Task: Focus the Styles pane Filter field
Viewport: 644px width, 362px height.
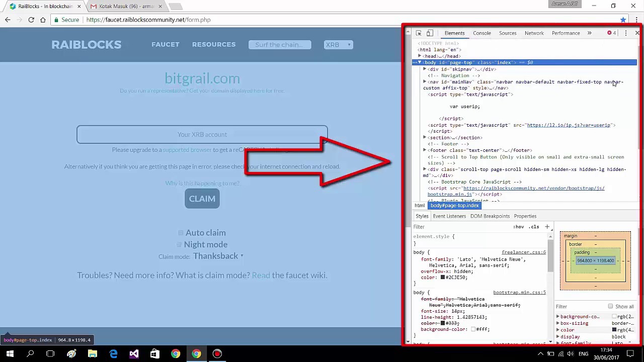Action: coord(460,227)
